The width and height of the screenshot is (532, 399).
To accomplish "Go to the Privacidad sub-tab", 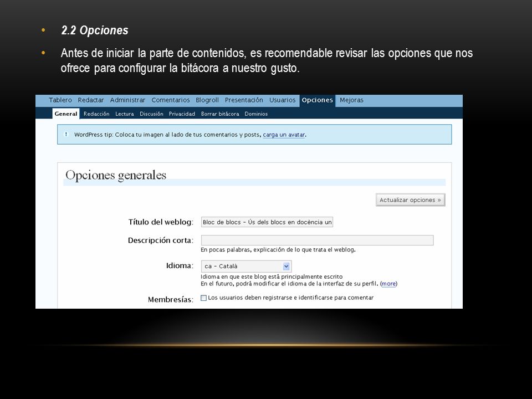I will coord(182,114).
